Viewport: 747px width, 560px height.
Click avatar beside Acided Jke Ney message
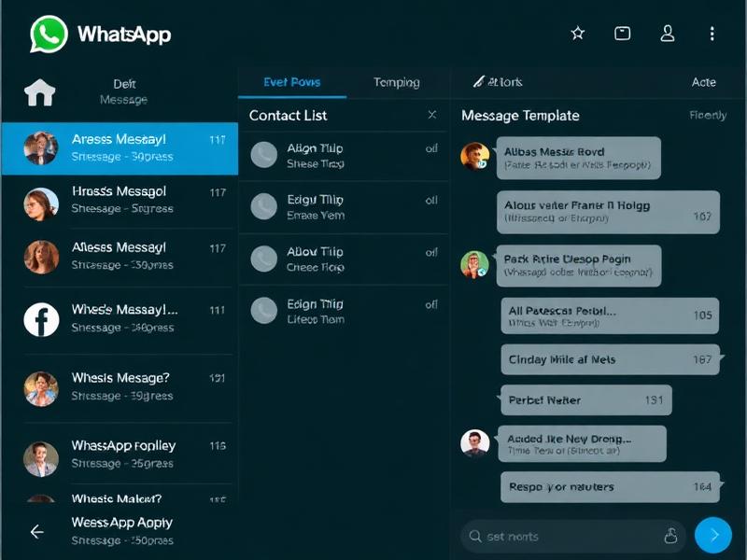(x=475, y=443)
